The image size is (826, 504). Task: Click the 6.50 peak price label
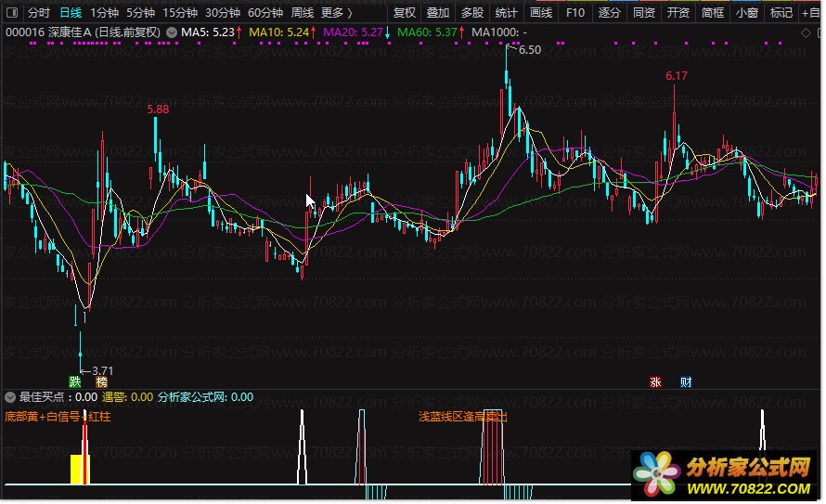(529, 50)
